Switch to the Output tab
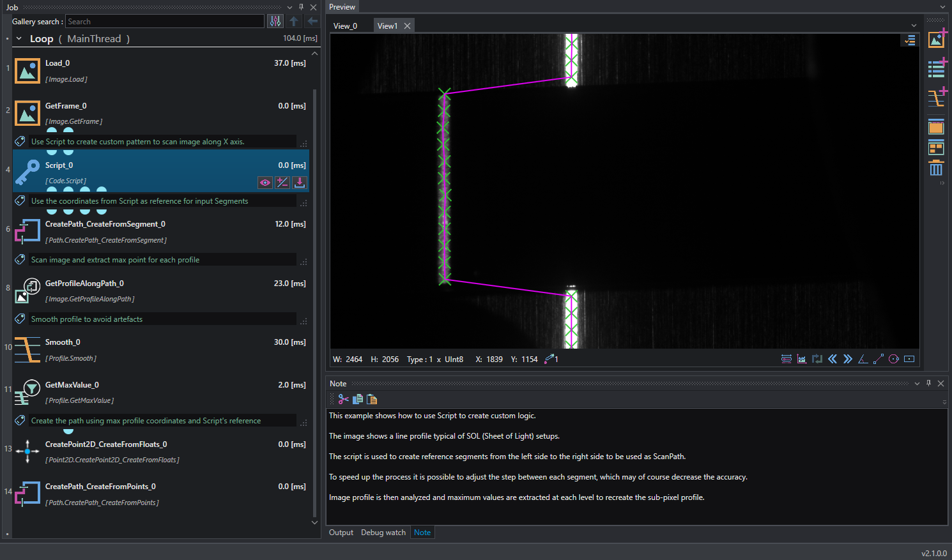 [x=341, y=533]
